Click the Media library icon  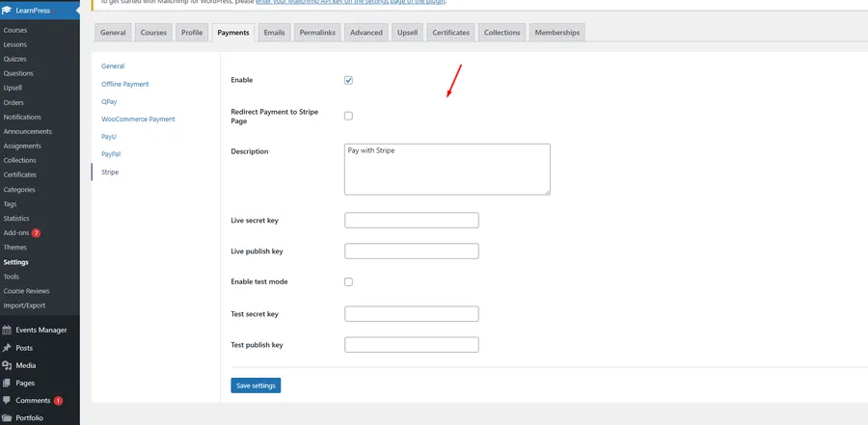8,365
